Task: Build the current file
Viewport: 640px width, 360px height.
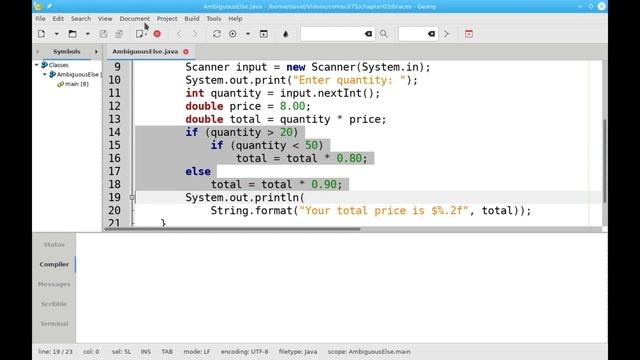Action: 233,34
